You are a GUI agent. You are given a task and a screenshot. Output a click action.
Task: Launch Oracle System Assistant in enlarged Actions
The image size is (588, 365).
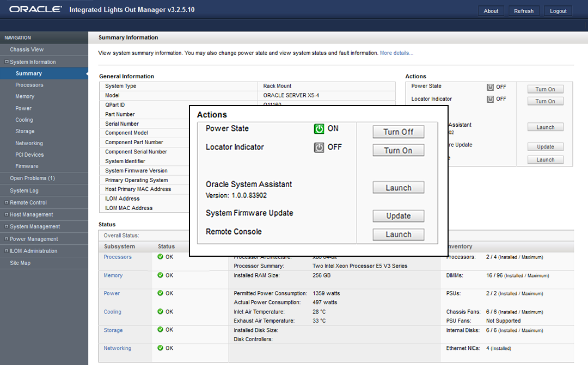point(398,187)
